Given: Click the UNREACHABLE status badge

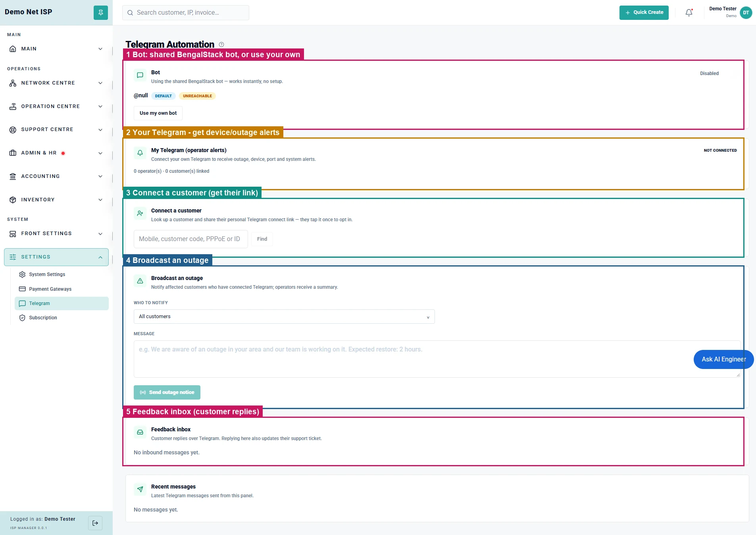Looking at the screenshot, I should pos(197,96).
